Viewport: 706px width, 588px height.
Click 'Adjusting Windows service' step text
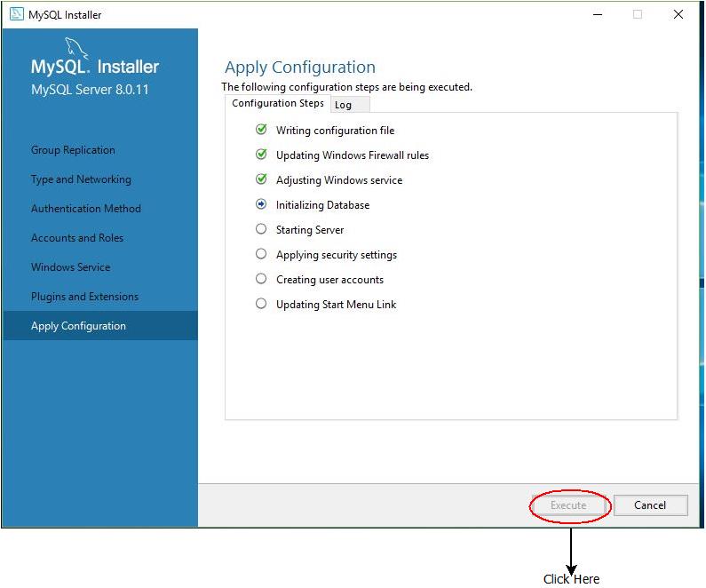click(x=339, y=180)
